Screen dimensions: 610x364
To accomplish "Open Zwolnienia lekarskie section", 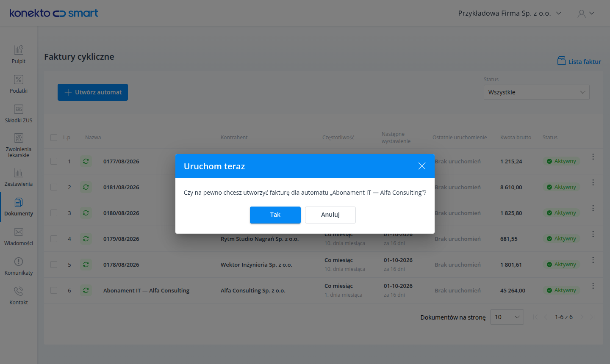I will pyautogui.click(x=19, y=146).
